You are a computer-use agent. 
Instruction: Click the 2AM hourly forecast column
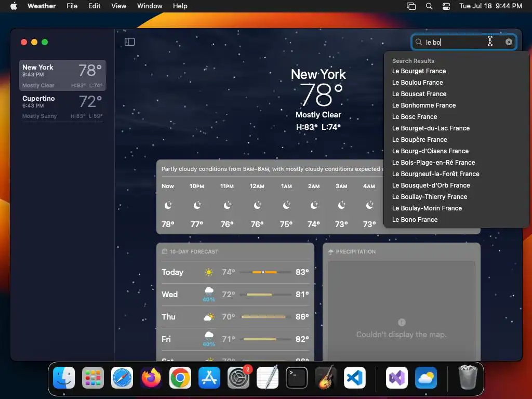point(314,205)
